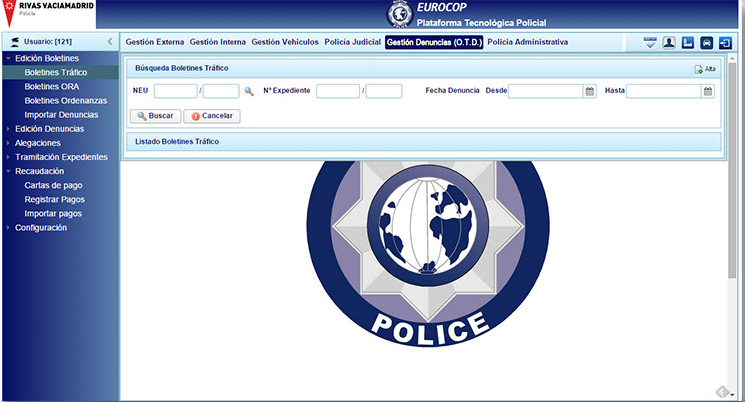
Task: Click the logout exit toolbar icon
Action: tap(725, 43)
